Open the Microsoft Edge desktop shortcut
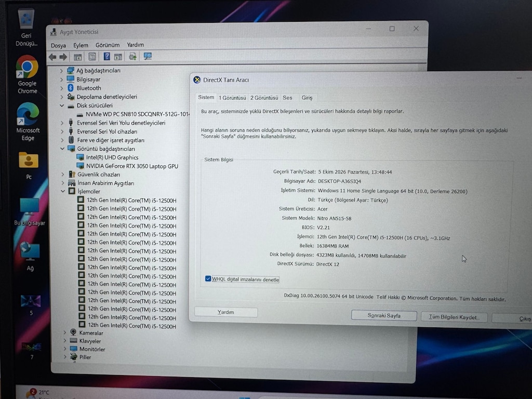 click(x=28, y=122)
